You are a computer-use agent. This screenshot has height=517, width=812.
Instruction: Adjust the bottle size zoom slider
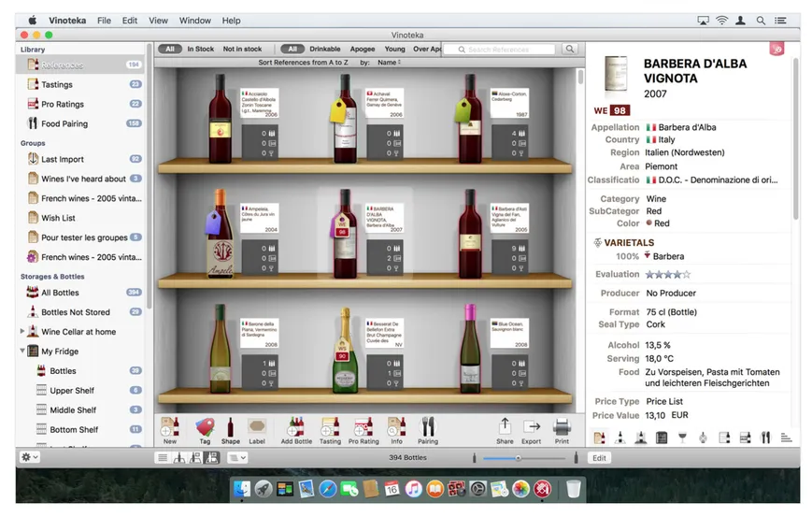(x=518, y=458)
